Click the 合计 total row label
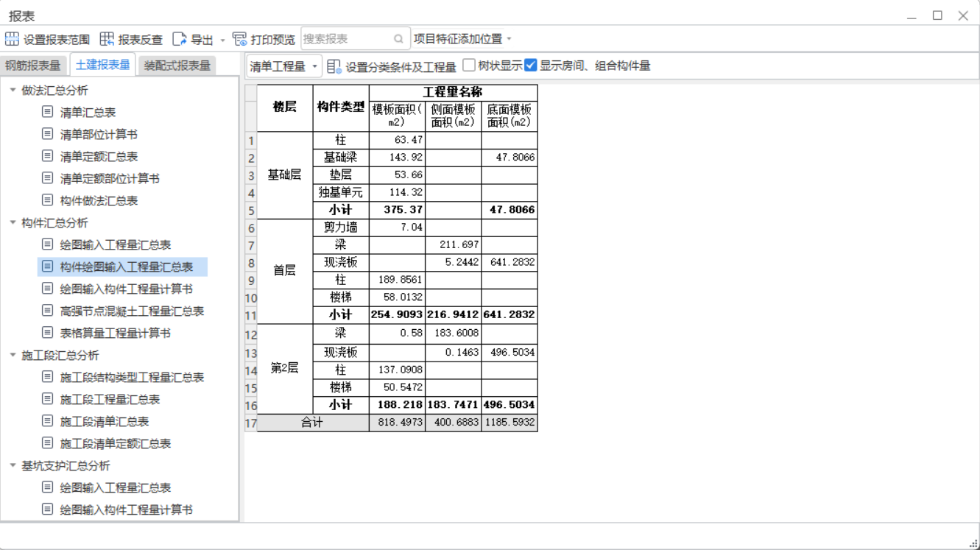This screenshot has width=980, height=550. point(313,423)
